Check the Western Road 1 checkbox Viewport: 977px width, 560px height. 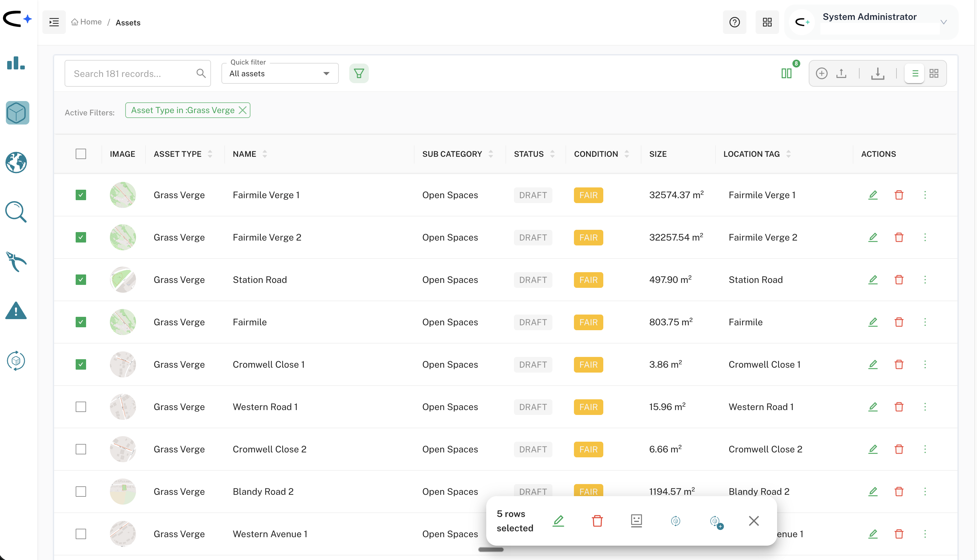click(81, 406)
